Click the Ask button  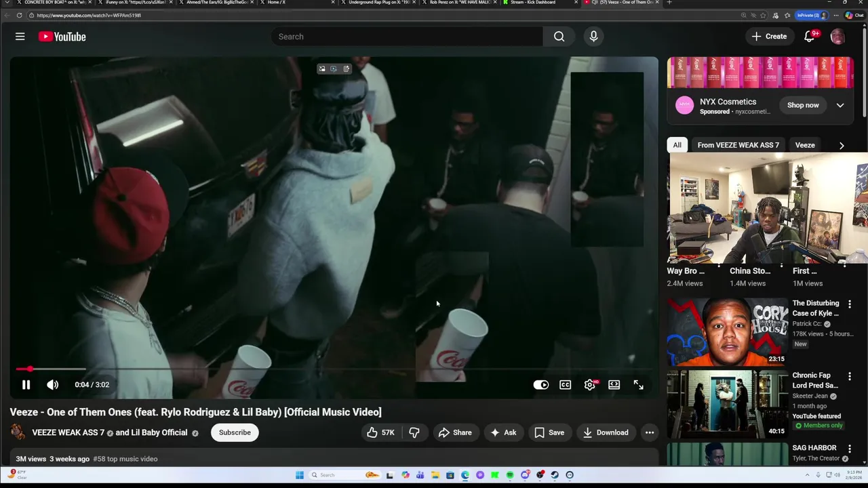503,432
